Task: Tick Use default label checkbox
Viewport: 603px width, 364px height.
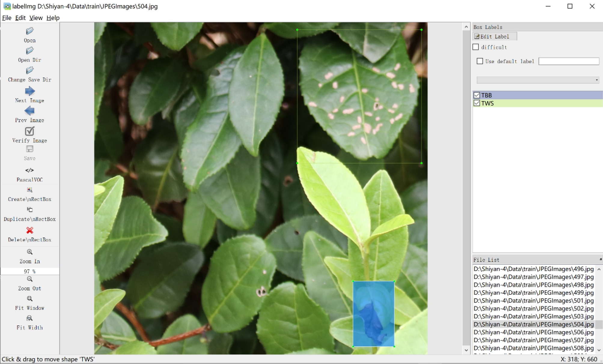Action: (480, 61)
